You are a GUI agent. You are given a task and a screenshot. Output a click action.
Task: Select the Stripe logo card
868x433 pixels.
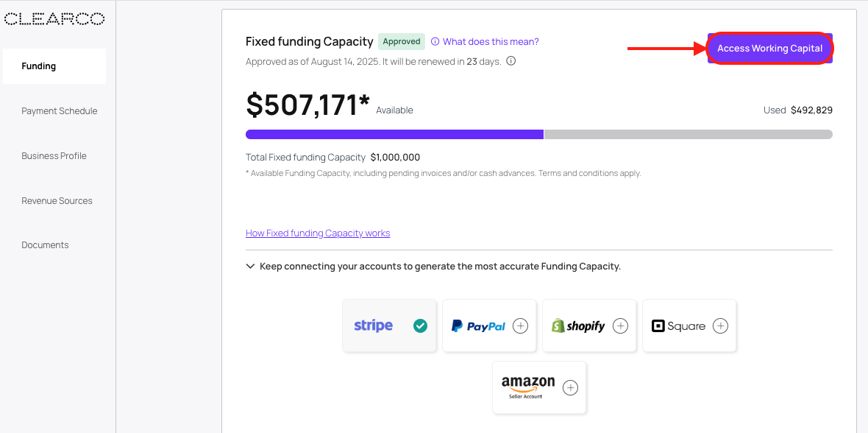[374, 325]
